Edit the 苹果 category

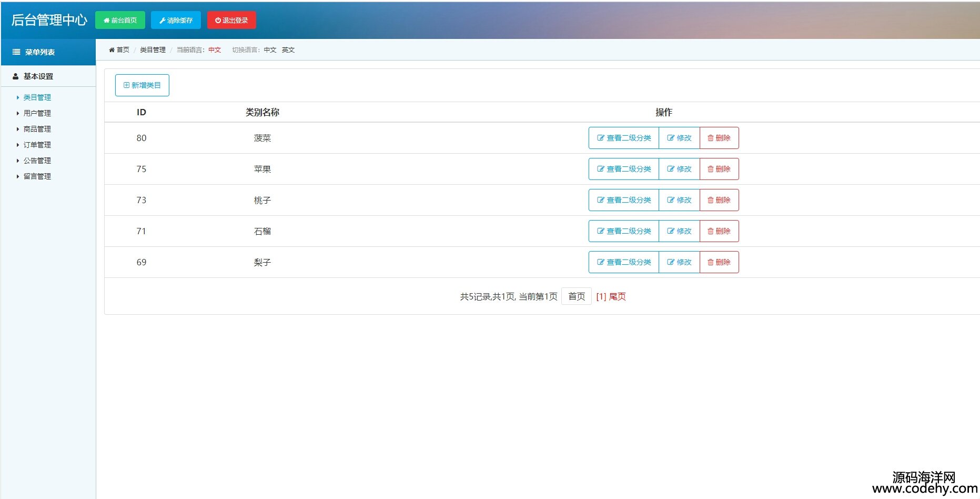tap(679, 169)
